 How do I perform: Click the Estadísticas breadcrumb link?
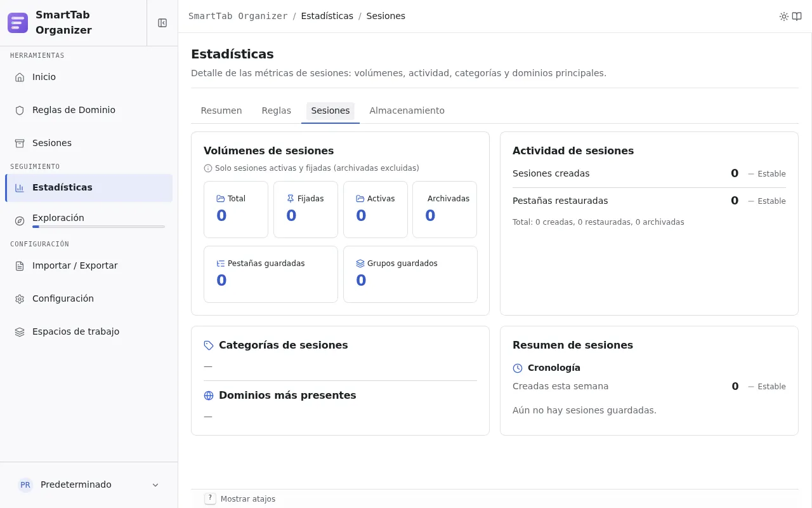tap(327, 16)
